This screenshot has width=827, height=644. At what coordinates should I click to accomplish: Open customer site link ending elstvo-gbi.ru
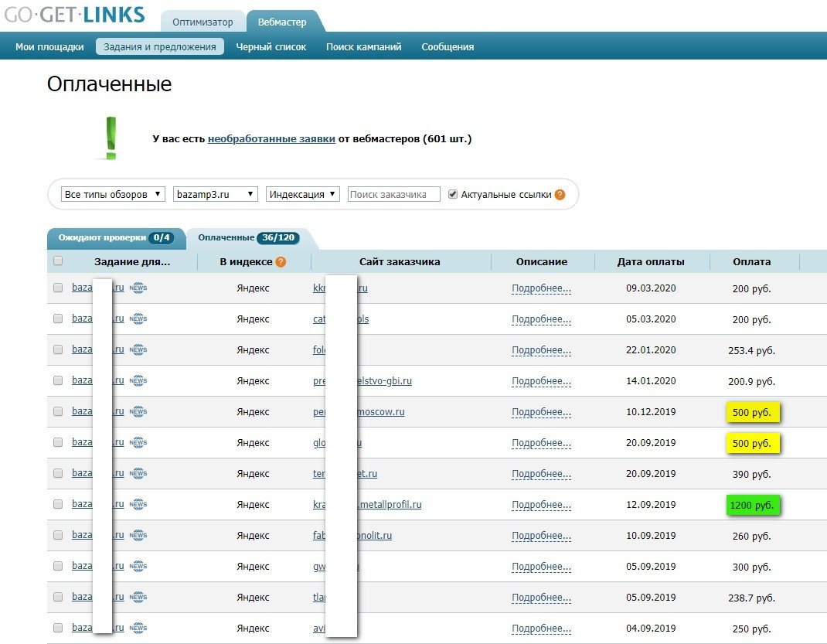(362, 381)
